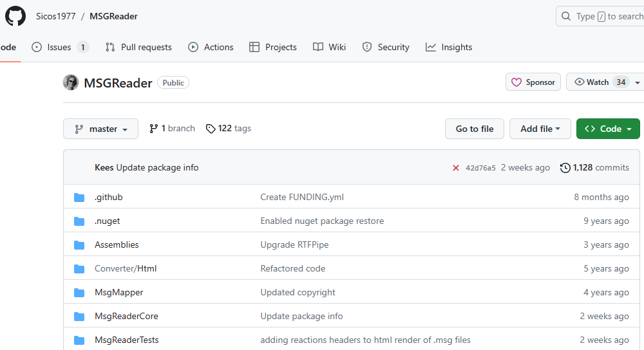This screenshot has height=350, width=644.
Task: Click the Sponsor heart icon
Action: tap(516, 82)
